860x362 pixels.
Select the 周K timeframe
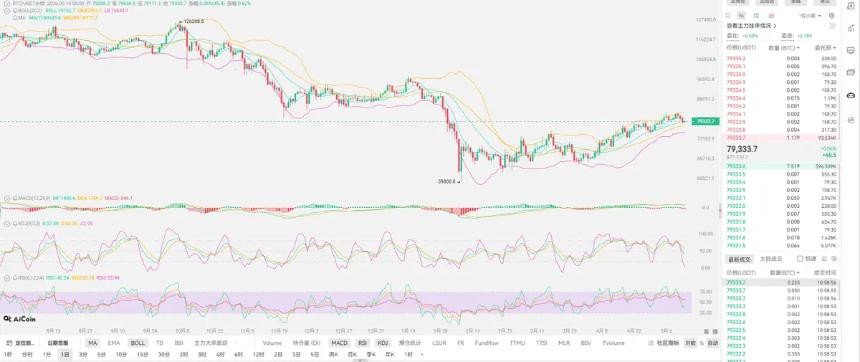(x=333, y=354)
